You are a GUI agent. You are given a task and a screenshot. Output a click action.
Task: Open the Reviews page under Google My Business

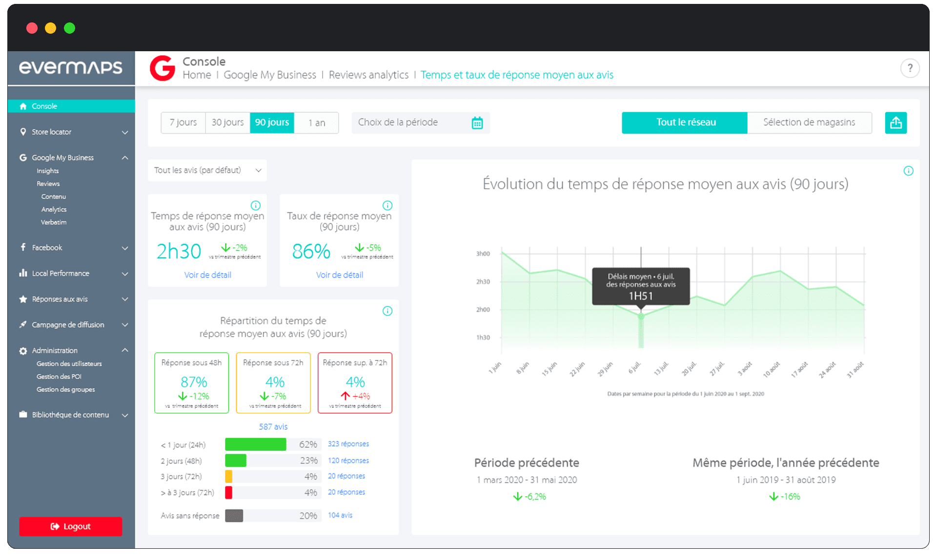pyautogui.click(x=48, y=183)
